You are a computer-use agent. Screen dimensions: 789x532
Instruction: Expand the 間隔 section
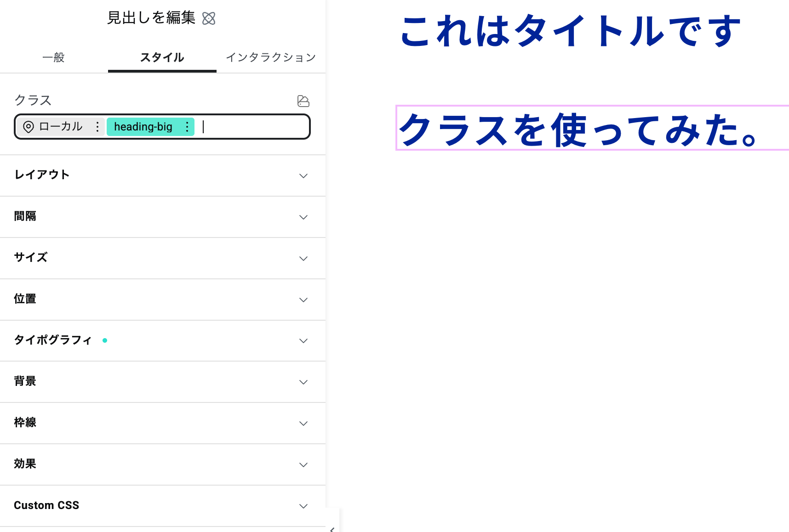click(x=303, y=217)
